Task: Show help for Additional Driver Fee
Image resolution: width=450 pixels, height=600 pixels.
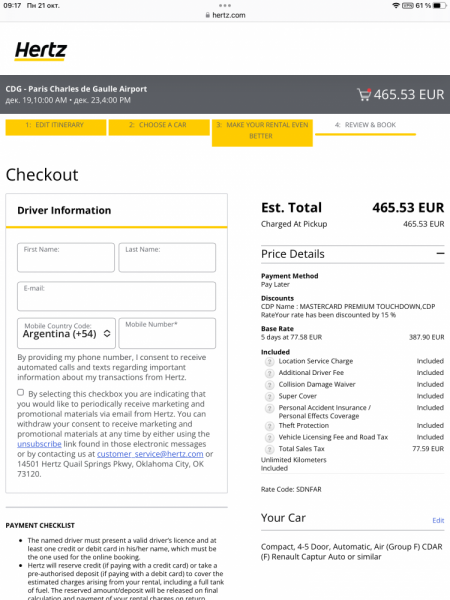Action: 269,373
